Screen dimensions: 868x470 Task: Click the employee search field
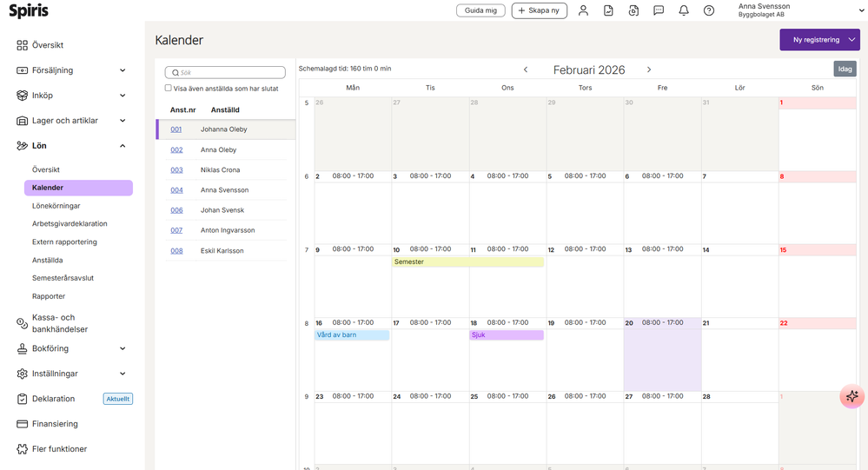point(225,72)
